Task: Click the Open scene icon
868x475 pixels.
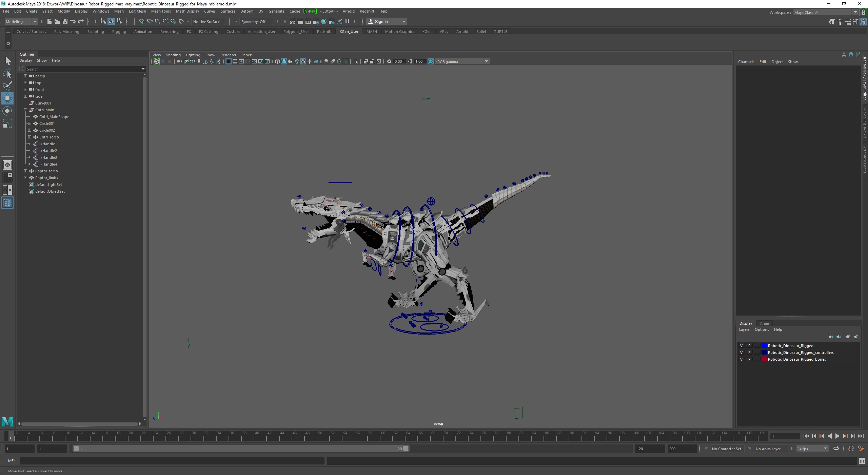Action: [57, 21]
